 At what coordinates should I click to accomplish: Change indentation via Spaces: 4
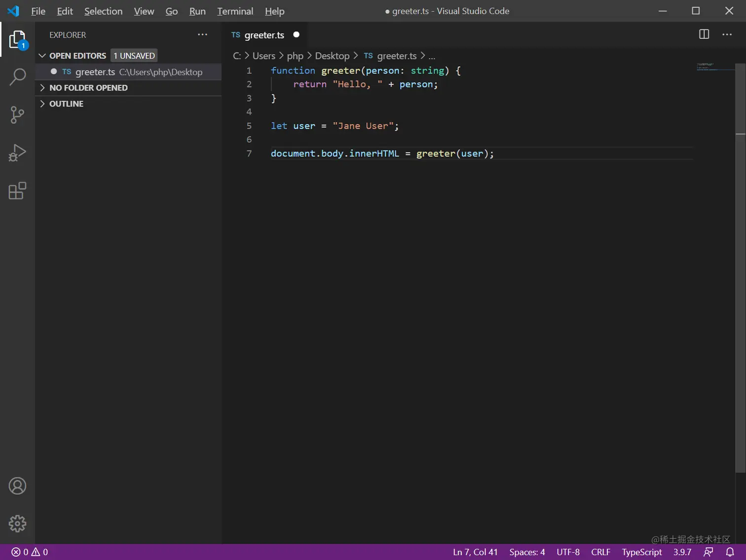527,552
